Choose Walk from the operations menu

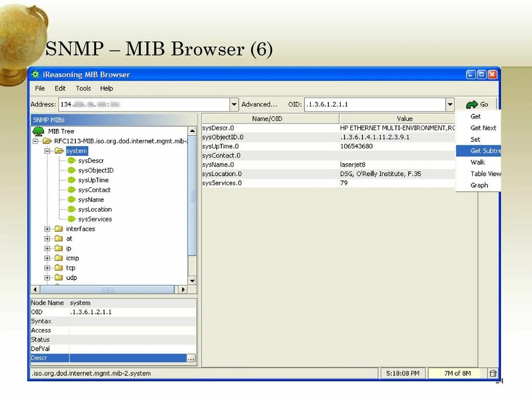478,162
